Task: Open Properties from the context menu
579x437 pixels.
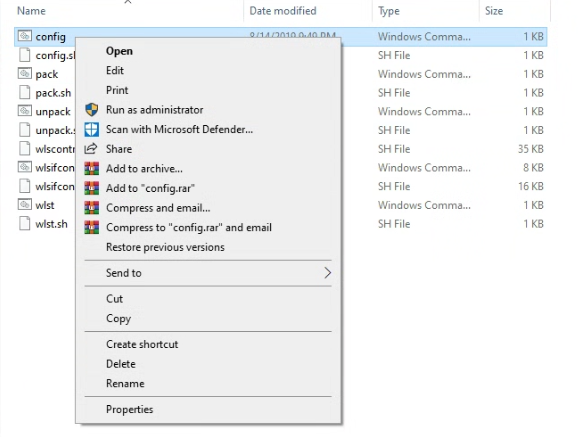Action: tap(208, 409)
